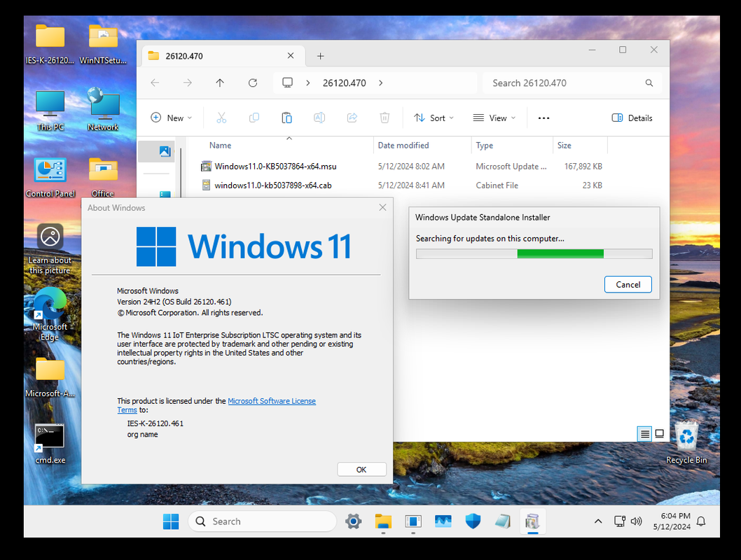The height and width of the screenshot is (560, 741).
Task: Open the Sort dropdown menu
Action: (x=434, y=118)
